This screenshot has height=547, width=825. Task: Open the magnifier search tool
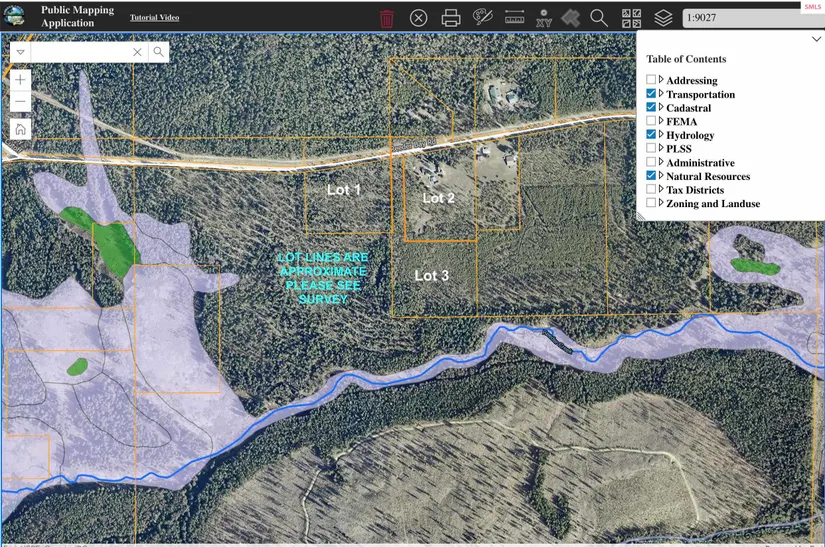tap(599, 18)
